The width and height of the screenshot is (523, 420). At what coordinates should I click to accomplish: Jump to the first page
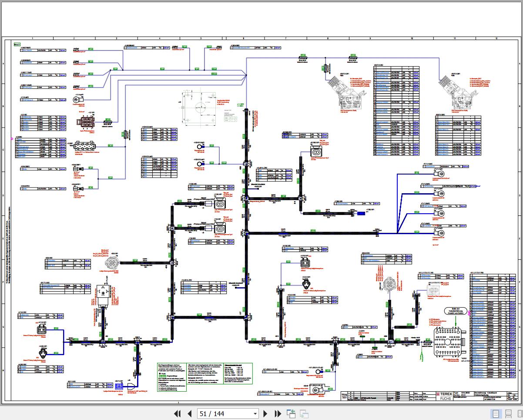[178, 414]
